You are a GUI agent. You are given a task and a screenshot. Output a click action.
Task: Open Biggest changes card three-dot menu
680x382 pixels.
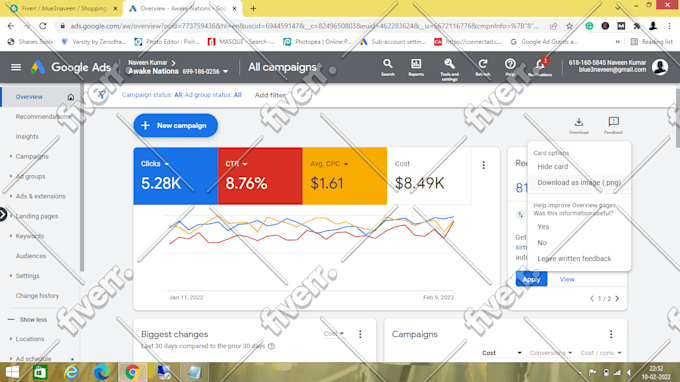(360, 334)
